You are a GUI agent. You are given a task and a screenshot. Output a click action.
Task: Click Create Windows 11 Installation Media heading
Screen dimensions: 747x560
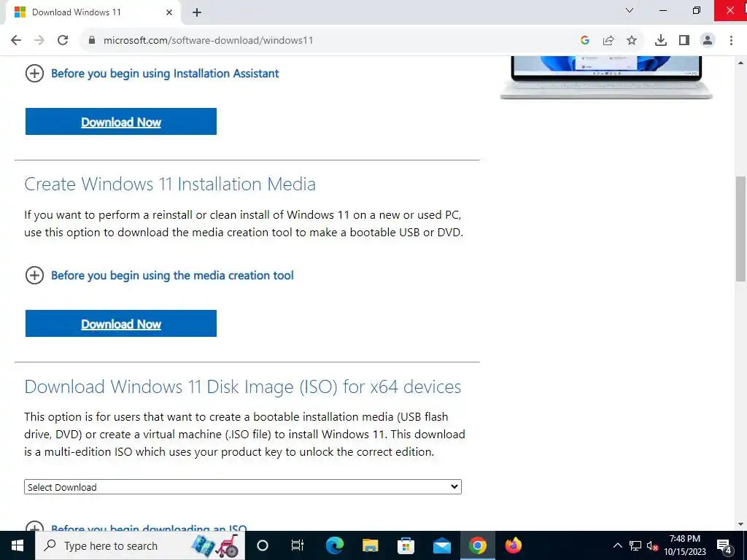tap(170, 184)
